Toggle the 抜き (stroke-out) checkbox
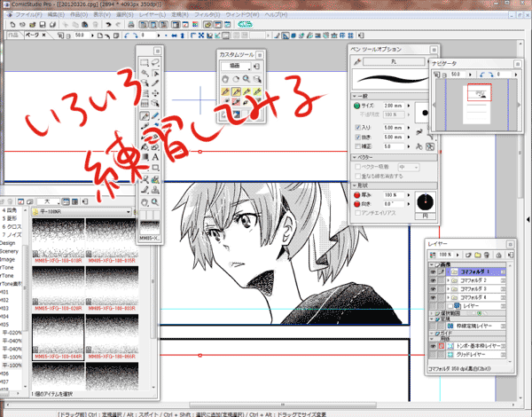This screenshot has height=417, width=532. [x=357, y=138]
